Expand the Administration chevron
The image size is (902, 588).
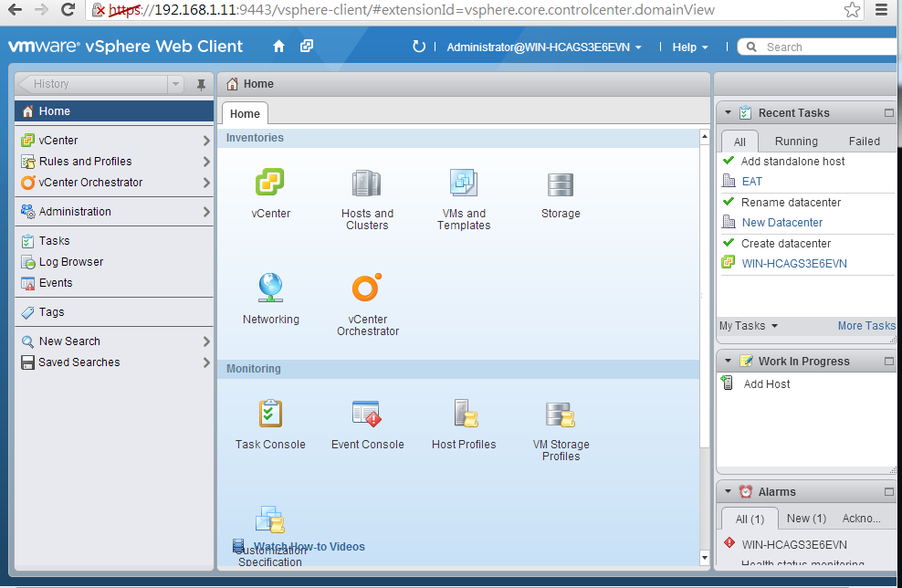pyautogui.click(x=206, y=212)
